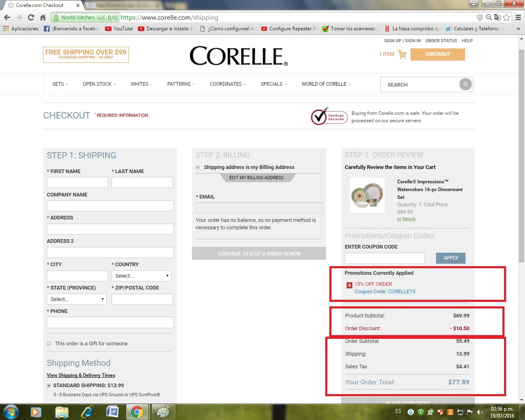Image resolution: width=525 pixels, height=420 pixels.
Task: Click Edit My Billing Address
Action: click(257, 178)
